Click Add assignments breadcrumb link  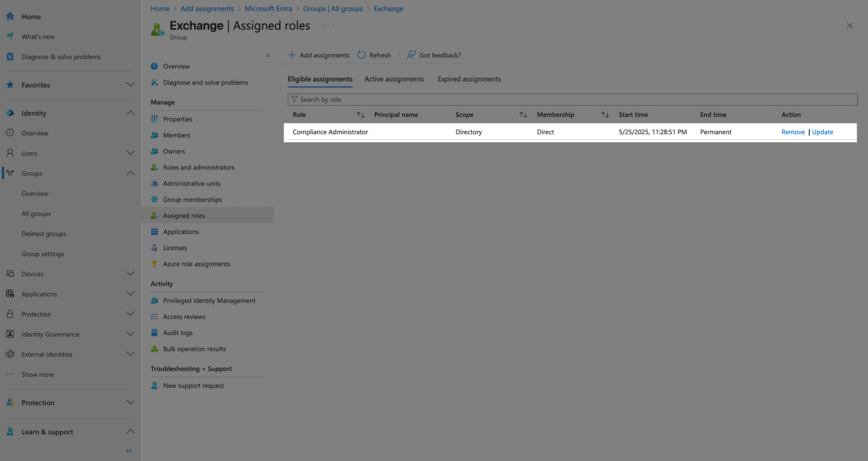pos(207,9)
